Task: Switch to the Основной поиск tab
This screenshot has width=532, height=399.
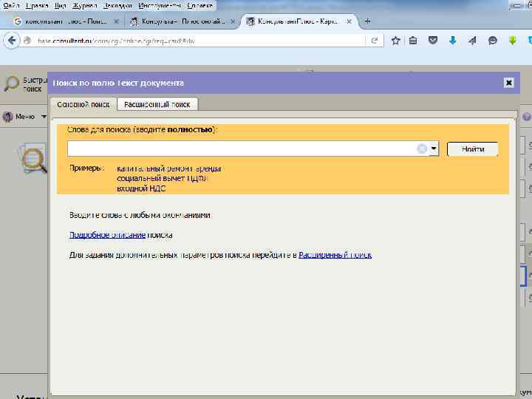Action: point(83,104)
